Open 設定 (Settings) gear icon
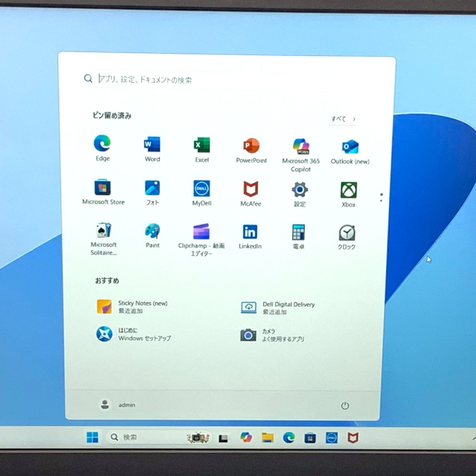The width and height of the screenshot is (476, 476). [300, 194]
